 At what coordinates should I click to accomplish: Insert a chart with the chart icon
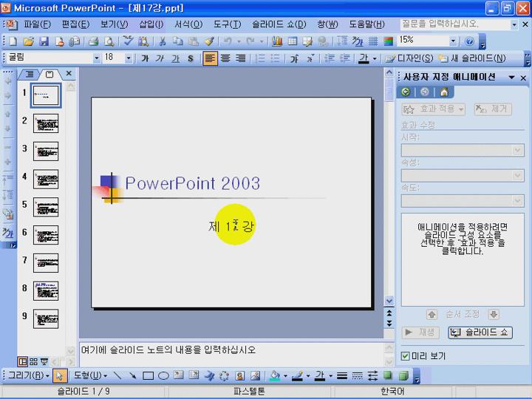tap(277, 41)
